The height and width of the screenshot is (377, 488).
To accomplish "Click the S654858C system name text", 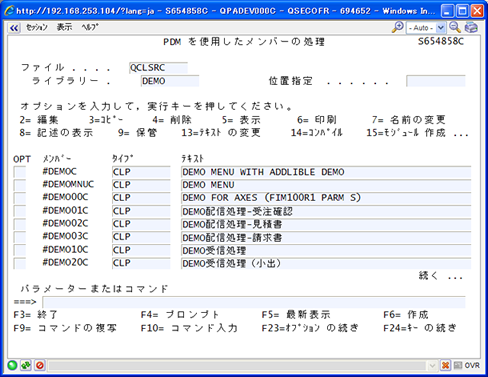I will (441, 41).
